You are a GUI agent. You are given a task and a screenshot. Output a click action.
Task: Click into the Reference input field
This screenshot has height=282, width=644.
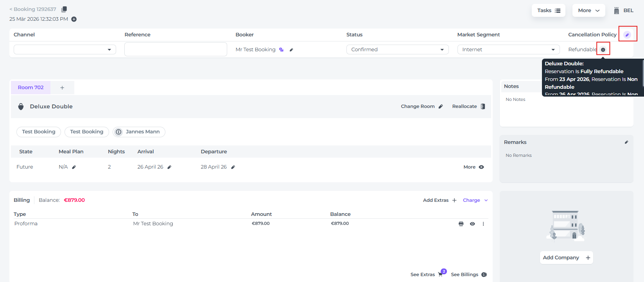pyautogui.click(x=176, y=50)
